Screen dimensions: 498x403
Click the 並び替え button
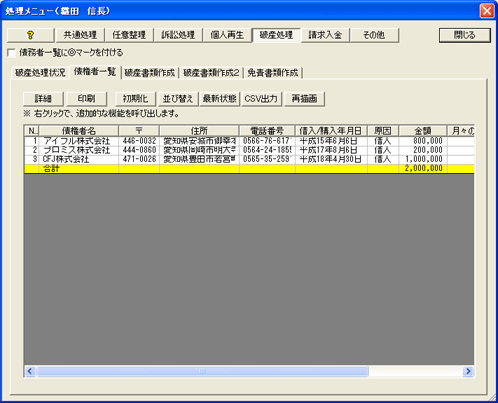tap(178, 99)
